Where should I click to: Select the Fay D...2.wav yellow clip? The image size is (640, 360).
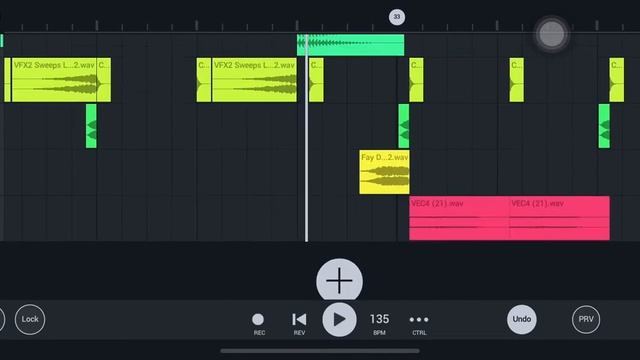coord(384,172)
